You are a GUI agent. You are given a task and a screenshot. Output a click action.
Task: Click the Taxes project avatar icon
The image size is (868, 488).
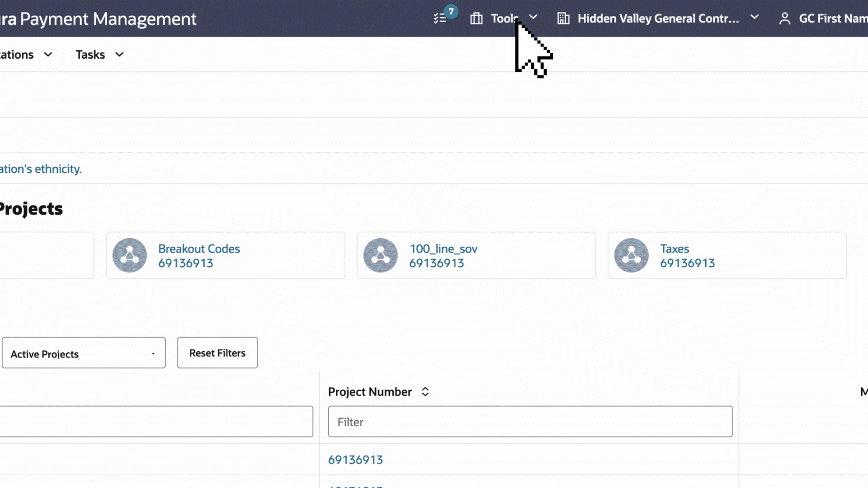(632, 255)
